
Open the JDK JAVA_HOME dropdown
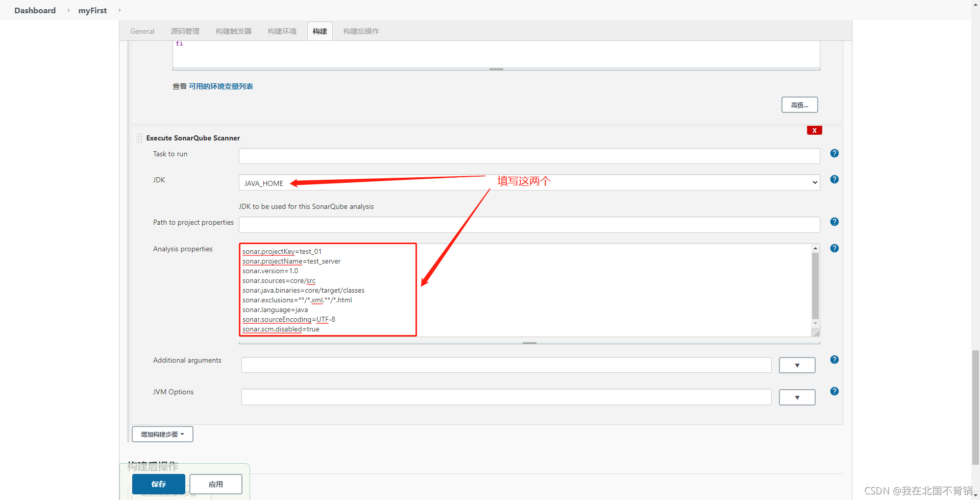tap(529, 182)
